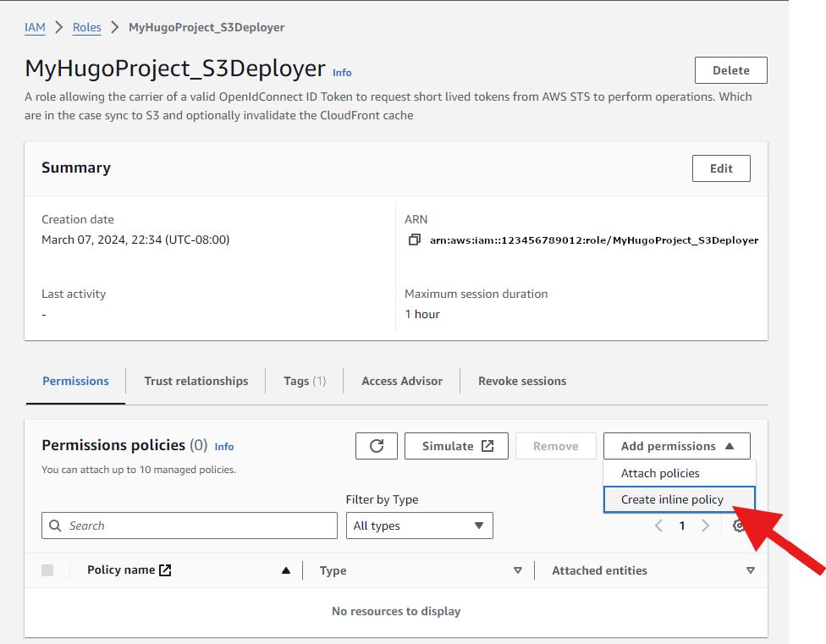Open the Simulate policy button
826x644 pixels.
456,446
